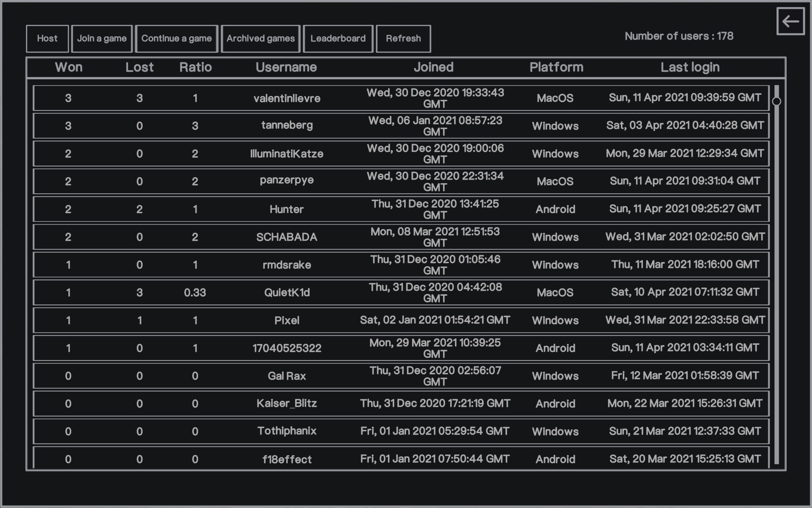Select the Kaiser_Blitz user entry
The height and width of the screenshot is (508, 812).
tap(287, 404)
